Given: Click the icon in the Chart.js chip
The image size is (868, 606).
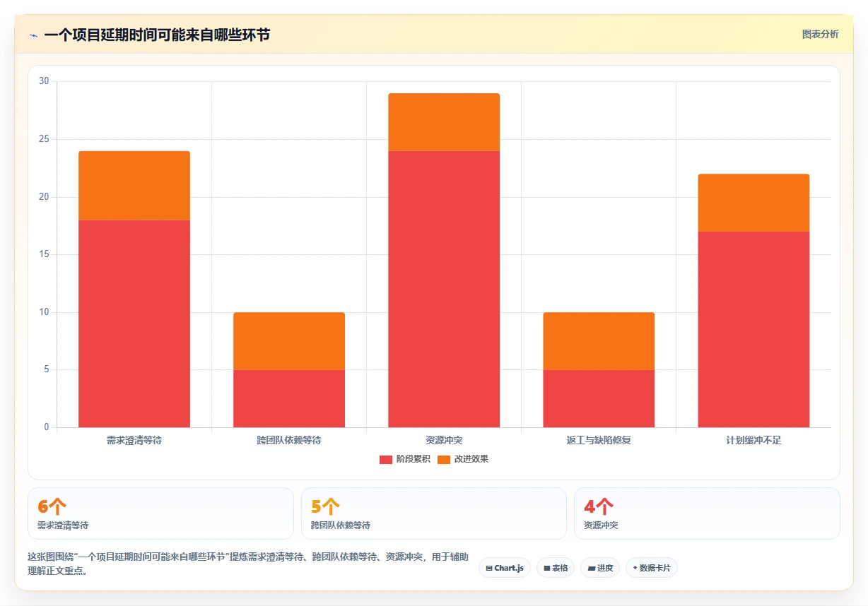Looking at the screenshot, I should pos(489,568).
